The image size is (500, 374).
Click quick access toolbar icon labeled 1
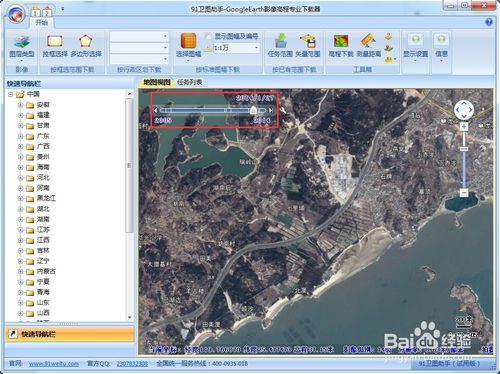click(36, 12)
